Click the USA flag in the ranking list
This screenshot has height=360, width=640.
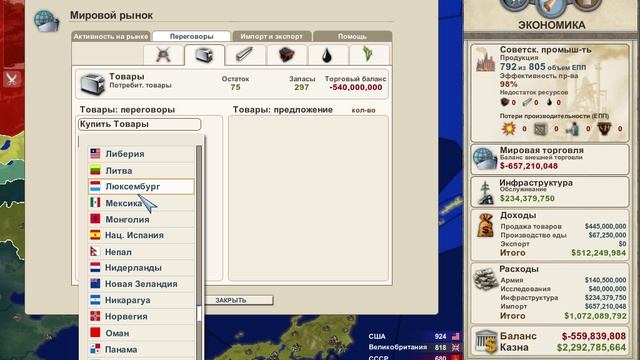point(456,336)
